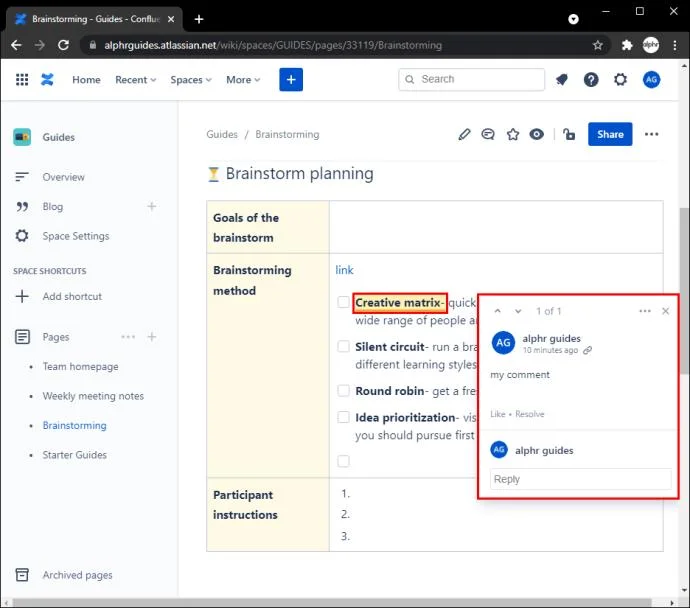Click the Guides space name in sidebar
Screen dimensions: 690x608
pos(59,137)
